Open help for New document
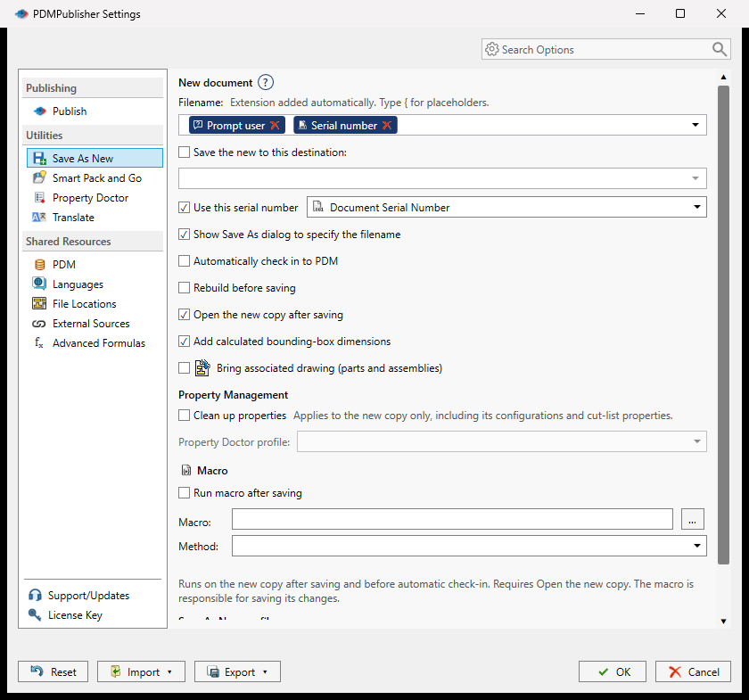The image size is (749, 700). point(266,83)
